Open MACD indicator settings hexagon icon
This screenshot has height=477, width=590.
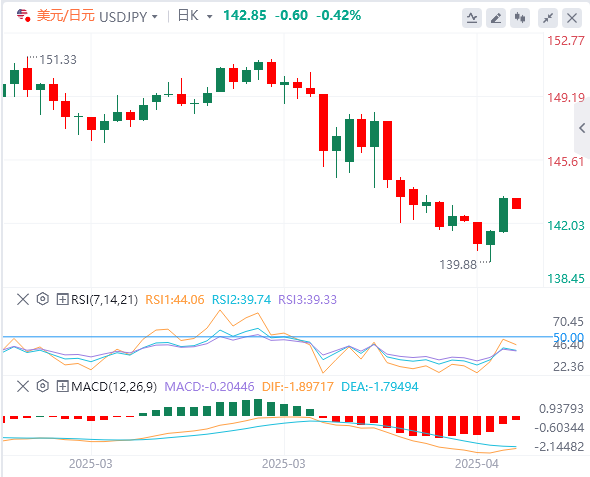click(43, 386)
